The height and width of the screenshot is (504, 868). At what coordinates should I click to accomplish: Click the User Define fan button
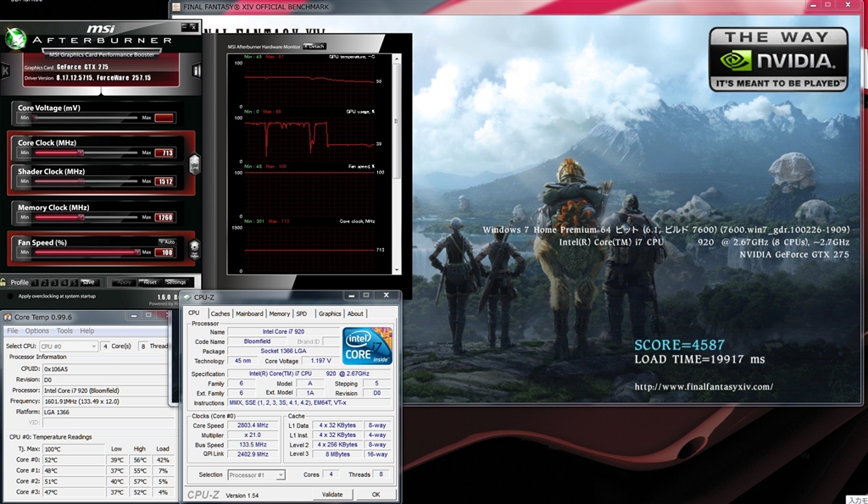pos(194,250)
